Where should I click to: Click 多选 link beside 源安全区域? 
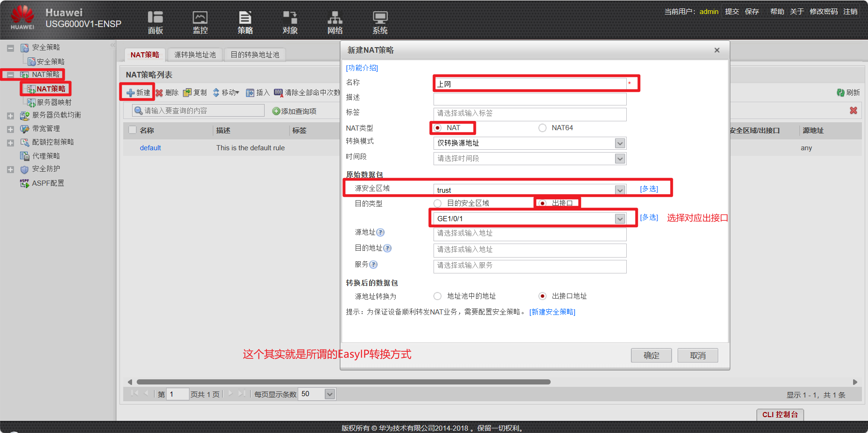[x=649, y=189]
